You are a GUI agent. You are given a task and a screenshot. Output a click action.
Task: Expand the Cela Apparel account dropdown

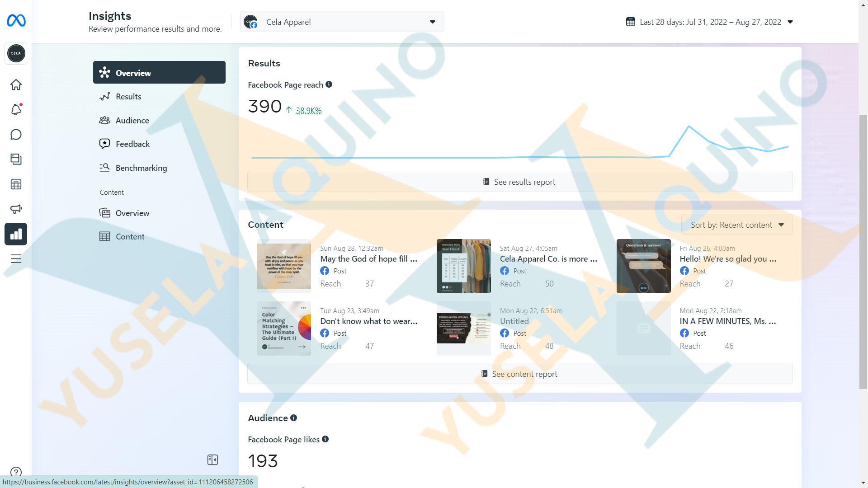click(342, 22)
